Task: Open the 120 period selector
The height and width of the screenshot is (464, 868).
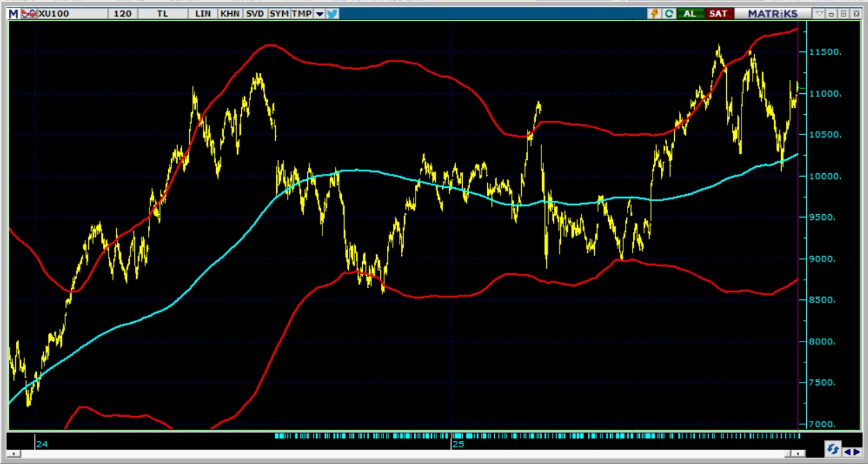Action: tap(123, 13)
